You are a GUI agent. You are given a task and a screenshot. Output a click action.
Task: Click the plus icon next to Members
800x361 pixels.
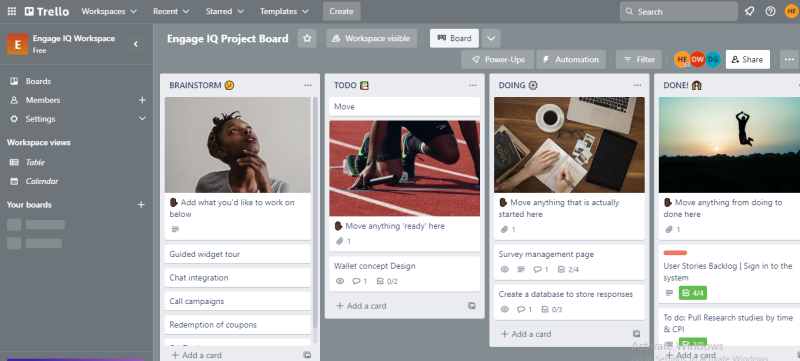[142, 100]
